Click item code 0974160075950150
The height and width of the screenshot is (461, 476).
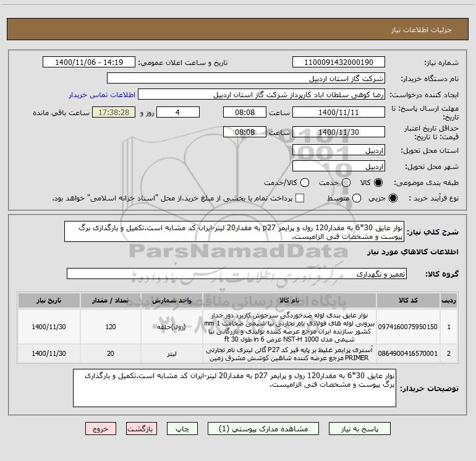point(408,327)
